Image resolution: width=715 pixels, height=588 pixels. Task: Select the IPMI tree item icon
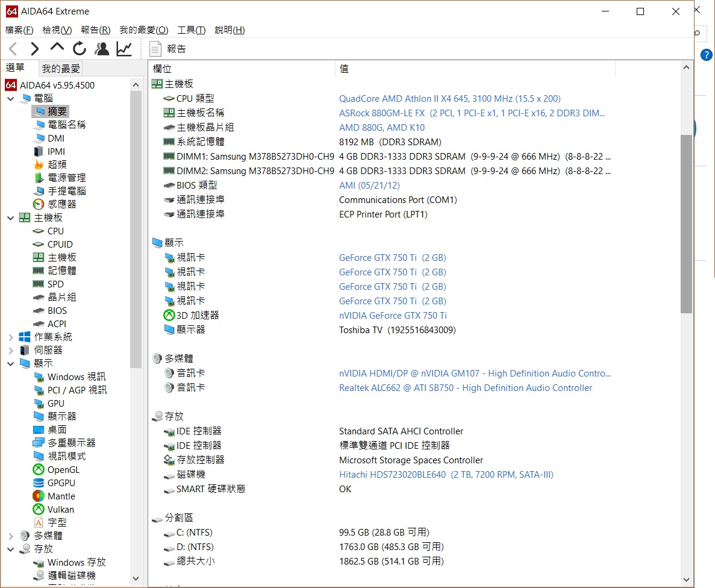39,151
